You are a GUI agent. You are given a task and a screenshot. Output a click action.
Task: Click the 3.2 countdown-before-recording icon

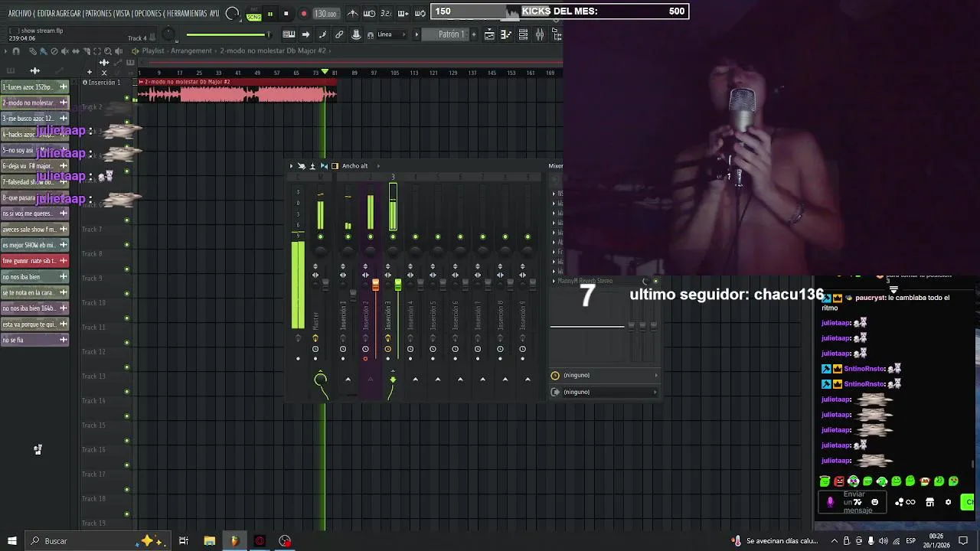[x=386, y=14]
